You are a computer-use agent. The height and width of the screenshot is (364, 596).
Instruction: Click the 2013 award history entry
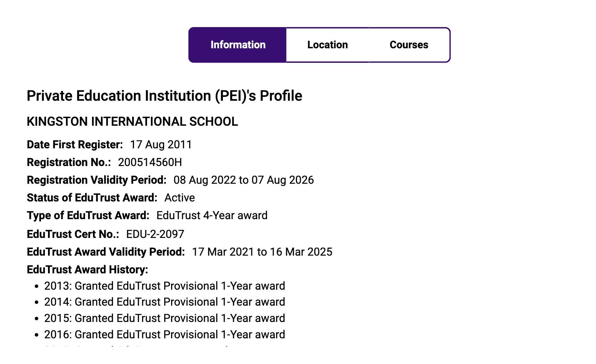[164, 286]
